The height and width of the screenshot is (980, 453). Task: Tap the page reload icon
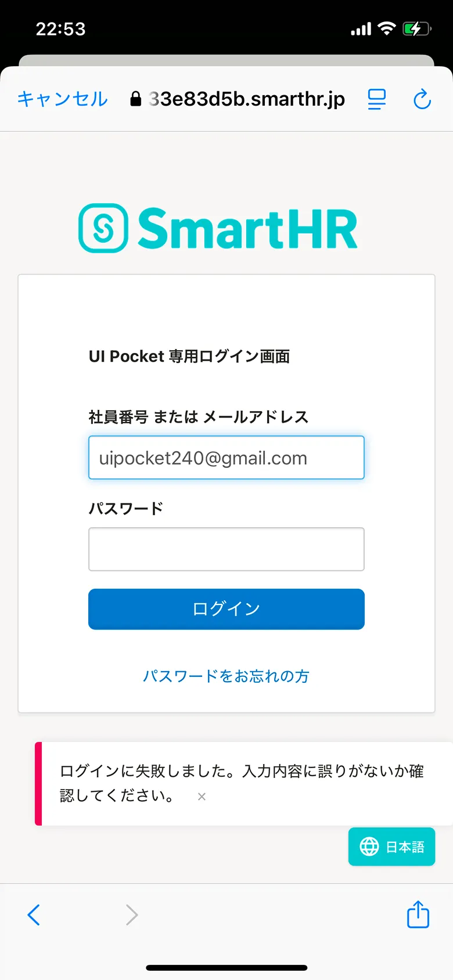click(422, 99)
